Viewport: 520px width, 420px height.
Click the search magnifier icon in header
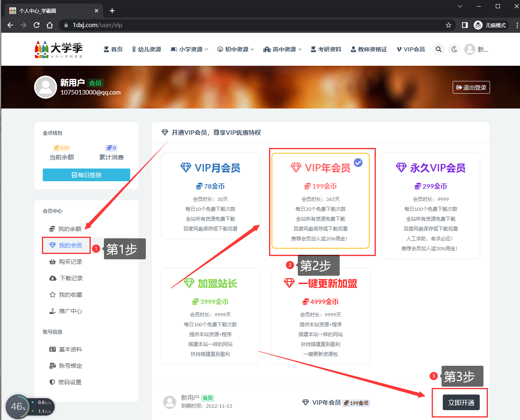pos(439,49)
